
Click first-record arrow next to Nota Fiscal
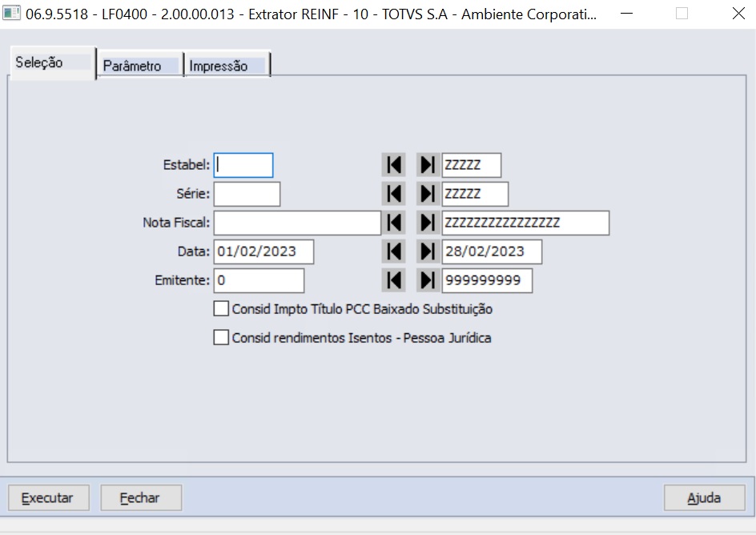point(393,222)
